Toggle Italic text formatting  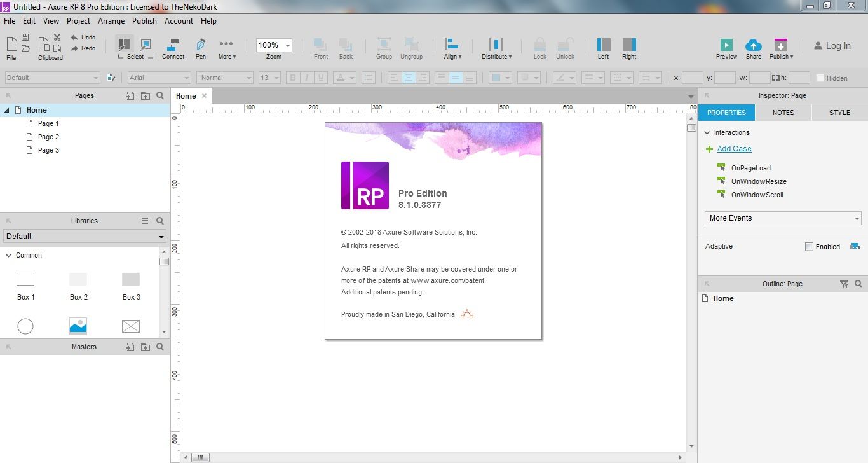pos(307,78)
